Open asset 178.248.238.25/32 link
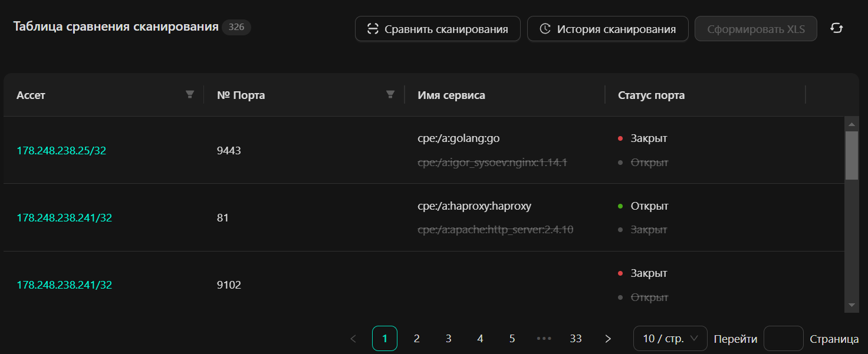The width and height of the screenshot is (868, 354). 61,151
